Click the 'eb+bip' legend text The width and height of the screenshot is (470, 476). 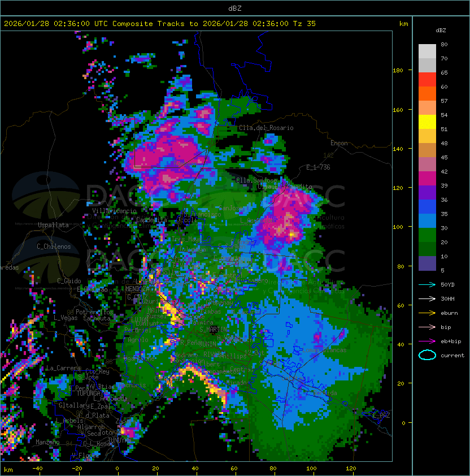[x=451, y=341]
